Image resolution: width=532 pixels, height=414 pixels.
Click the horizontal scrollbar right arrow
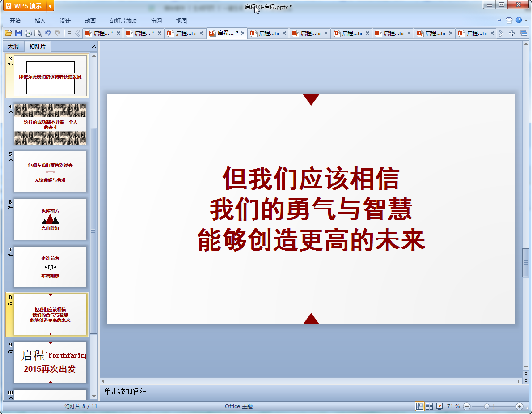click(x=519, y=381)
